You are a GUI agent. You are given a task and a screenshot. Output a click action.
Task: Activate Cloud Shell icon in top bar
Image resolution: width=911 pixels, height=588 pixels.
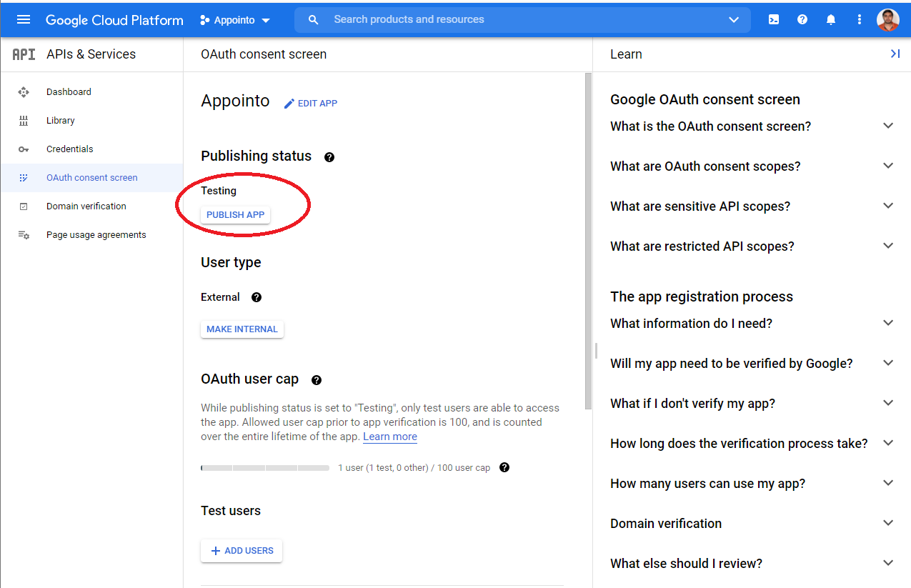pos(774,20)
